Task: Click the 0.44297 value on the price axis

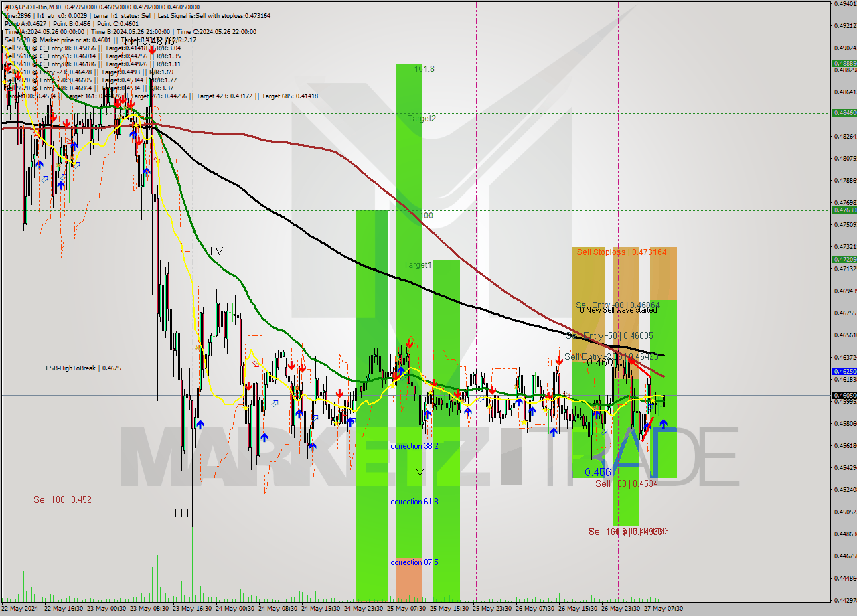Action: [845, 599]
